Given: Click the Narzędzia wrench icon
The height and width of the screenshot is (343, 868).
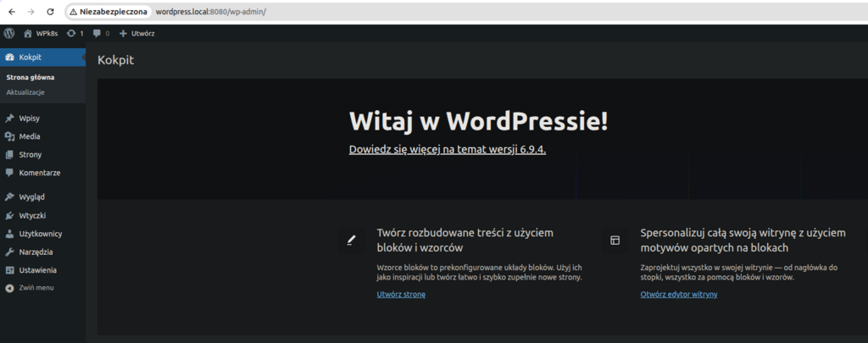Looking at the screenshot, I should click(x=9, y=252).
